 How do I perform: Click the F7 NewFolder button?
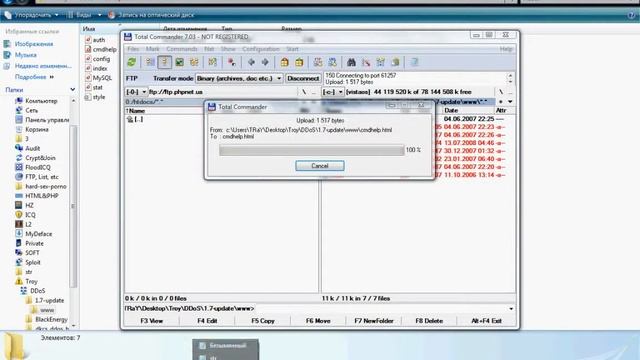(374, 321)
